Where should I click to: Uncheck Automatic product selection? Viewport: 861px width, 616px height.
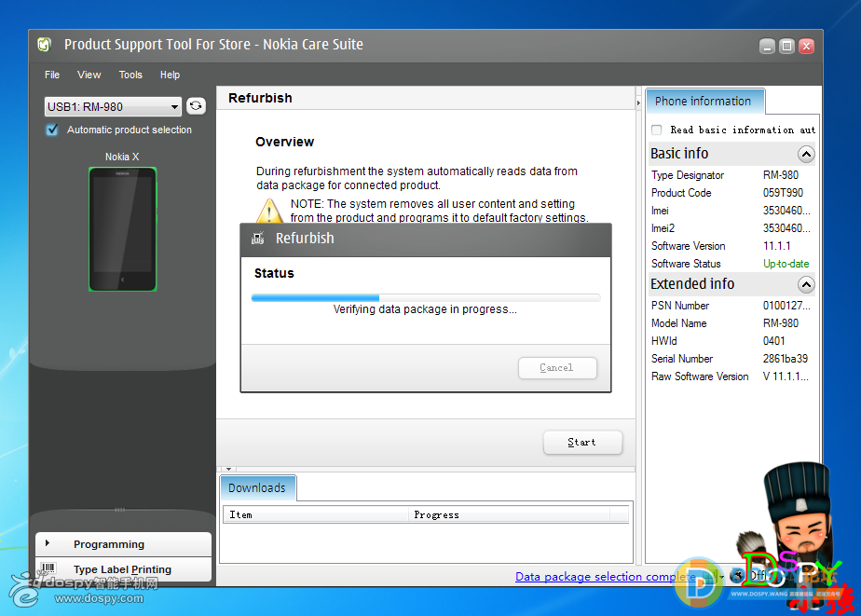coord(52,130)
